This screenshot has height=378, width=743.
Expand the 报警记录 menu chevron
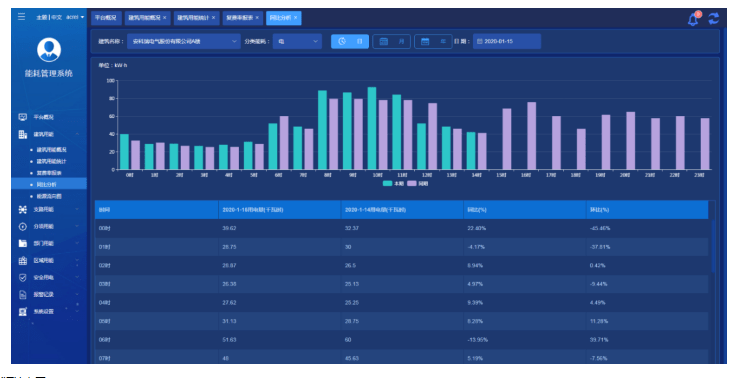point(77,295)
